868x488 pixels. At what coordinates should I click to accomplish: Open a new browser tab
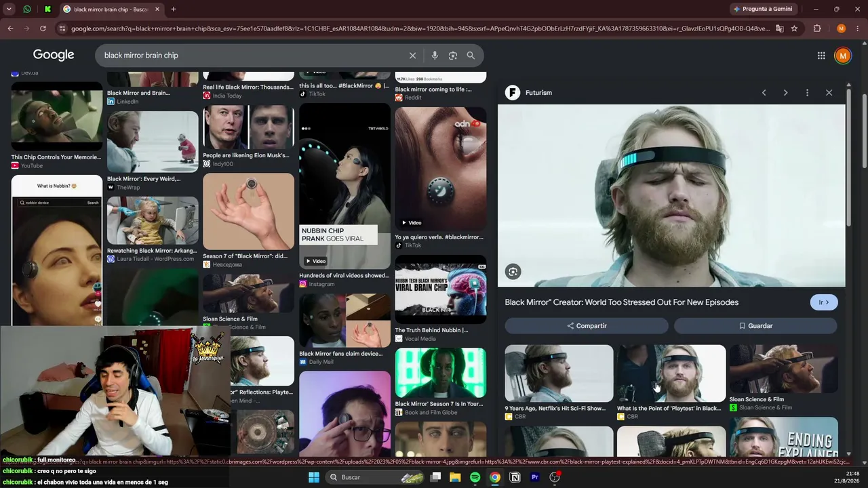173,9
